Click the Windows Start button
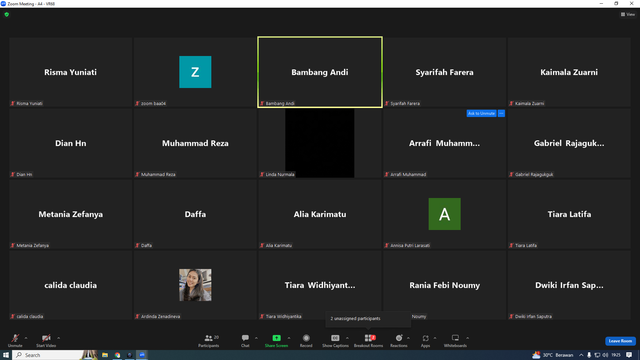Image resolution: width=640 pixels, height=360 pixels. coord(6,355)
